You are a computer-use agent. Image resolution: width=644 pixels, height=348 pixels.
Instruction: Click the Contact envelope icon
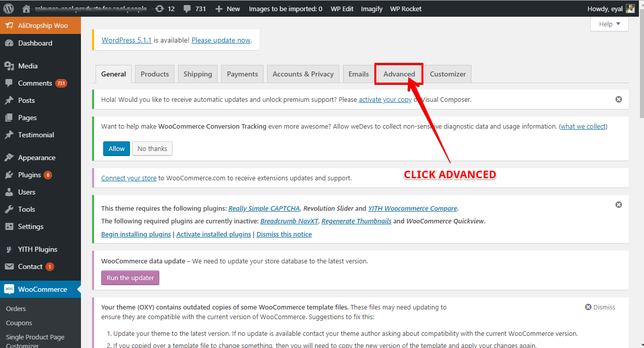(x=9, y=266)
